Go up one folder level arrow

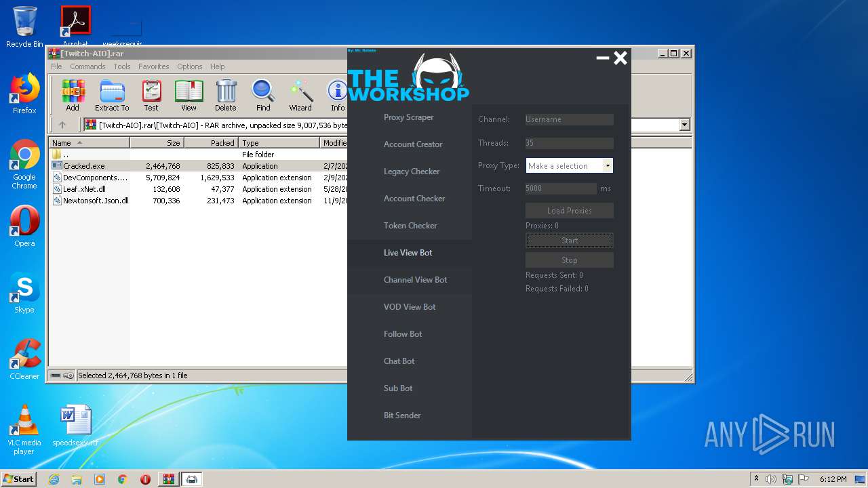tap(62, 125)
